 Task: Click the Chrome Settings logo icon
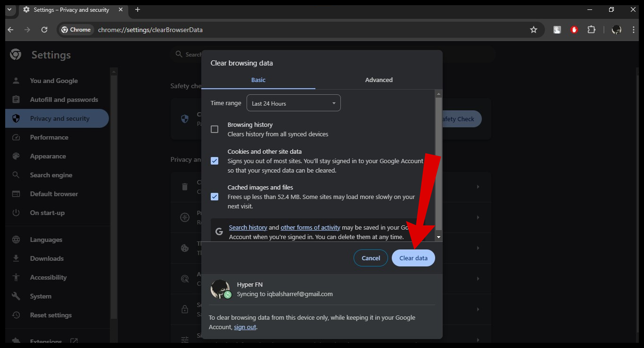coord(16,55)
